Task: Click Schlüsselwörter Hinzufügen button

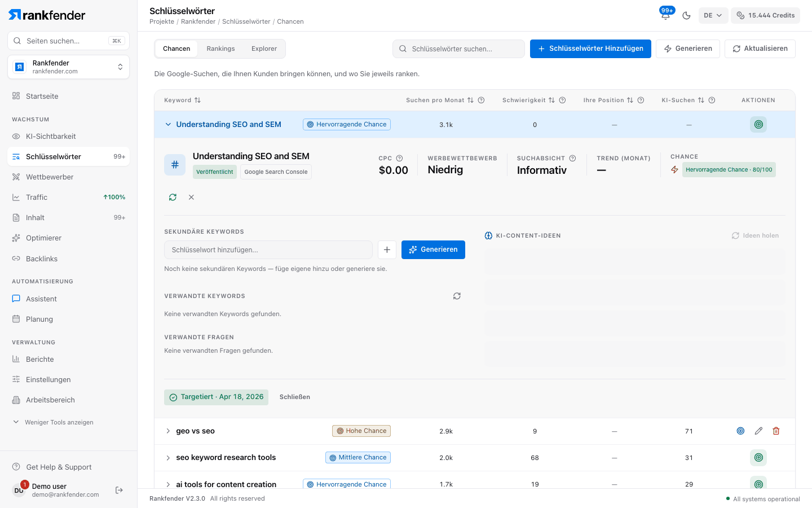Action: coord(590,49)
